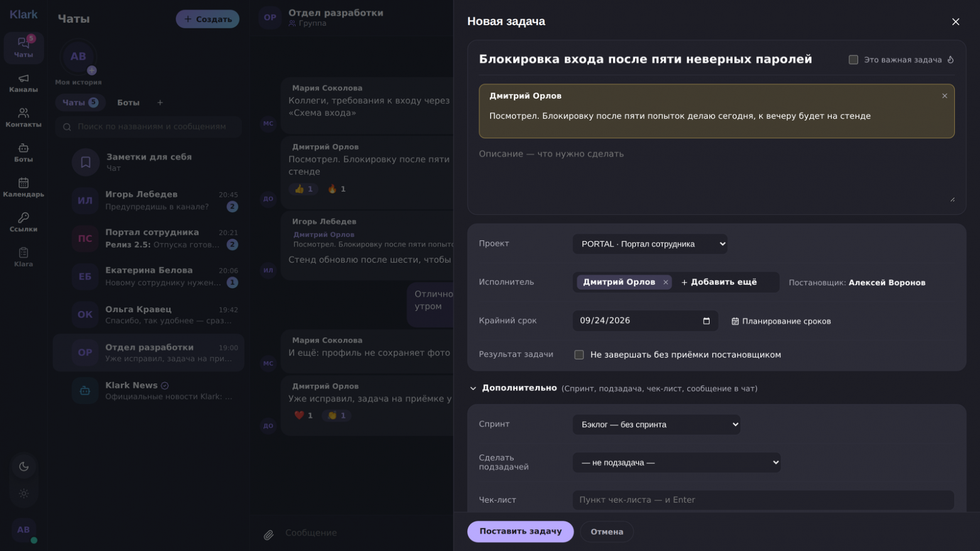The height and width of the screenshot is (551, 980).
Task: Click the deadline date field
Action: pyautogui.click(x=645, y=321)
